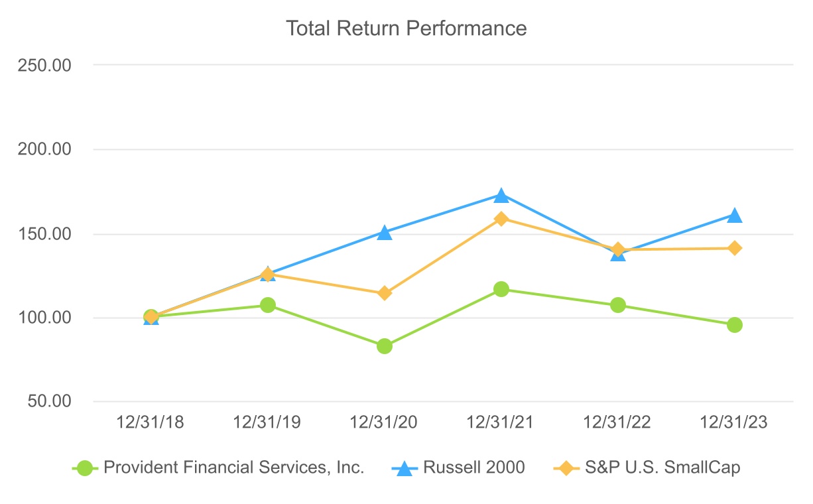The height and width of the screenshot is (504, 813).
Task: Click the green Provident legend circle icon
Action: click(x=84, y=468)
